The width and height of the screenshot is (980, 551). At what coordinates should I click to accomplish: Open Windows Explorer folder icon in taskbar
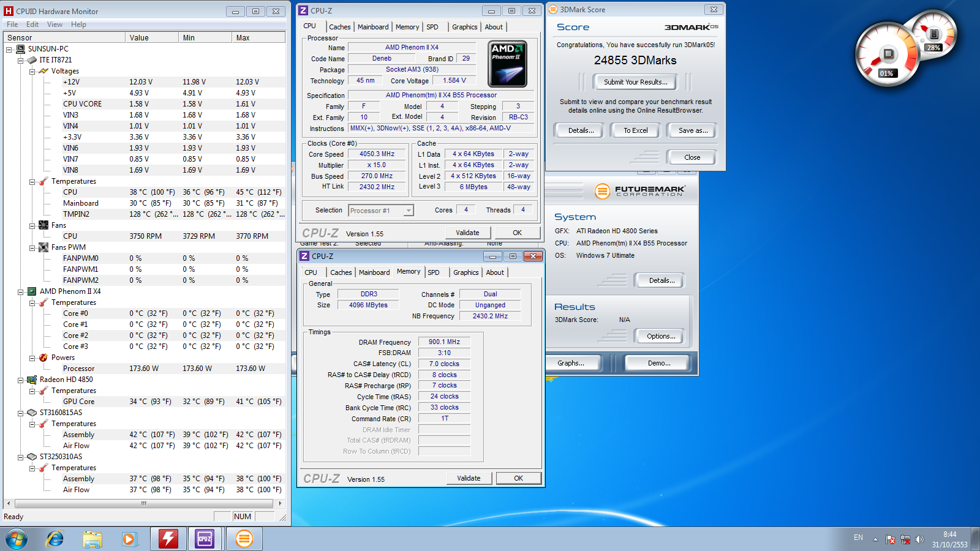point(92,539)
